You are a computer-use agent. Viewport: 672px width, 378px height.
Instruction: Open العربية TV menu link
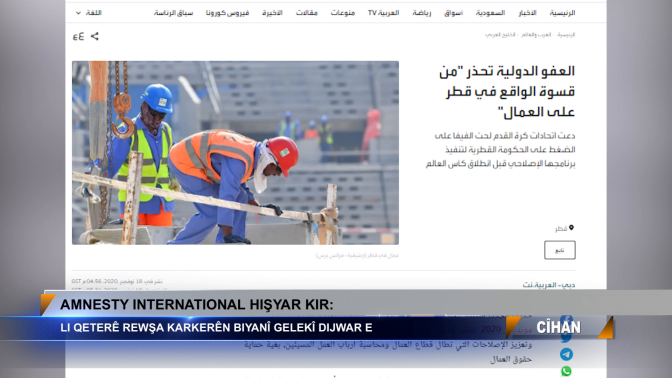click(383, 13)
